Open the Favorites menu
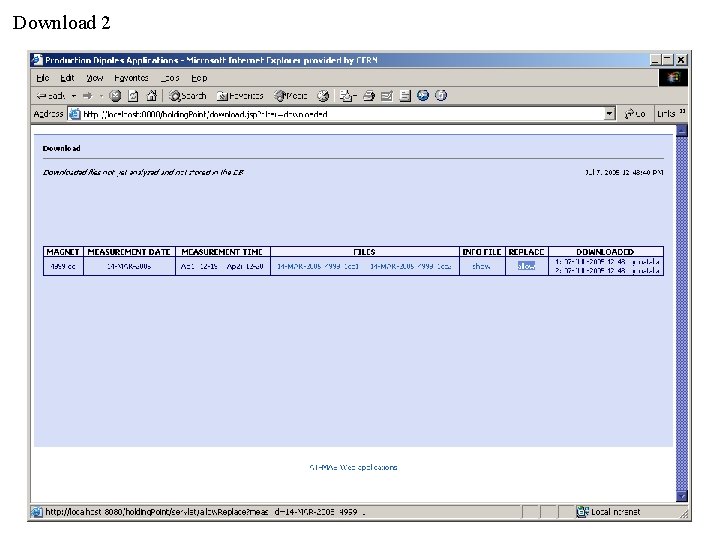 131,78
